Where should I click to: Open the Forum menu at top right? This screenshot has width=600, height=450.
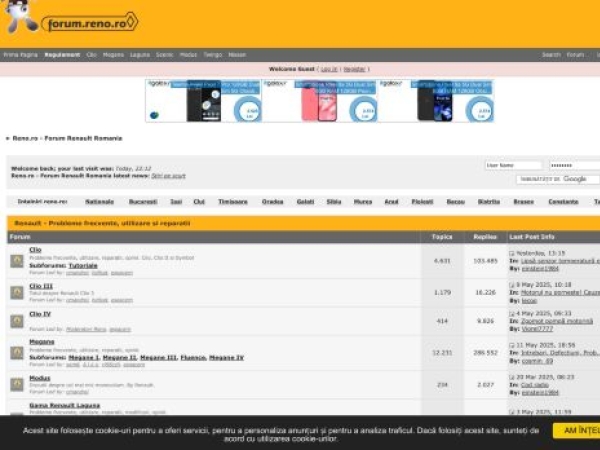point(576,55)
